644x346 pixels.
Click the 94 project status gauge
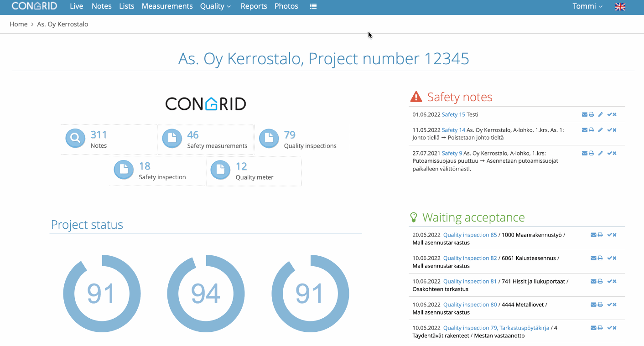(x=206, y=293)
